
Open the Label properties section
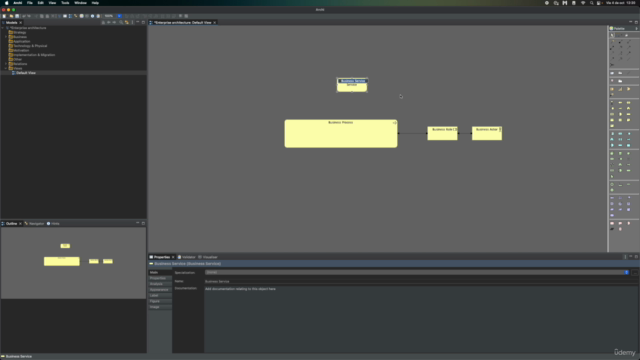160,295
